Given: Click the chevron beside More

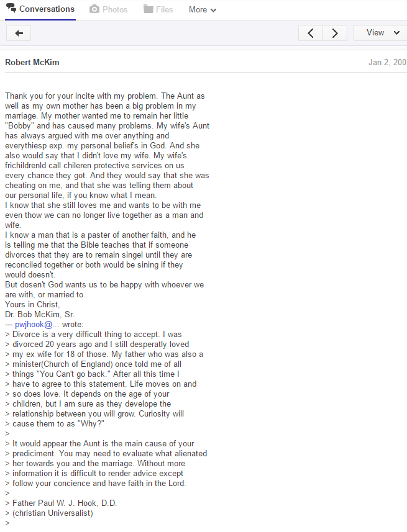Looking at the screenshot, I should coord(213,10).
